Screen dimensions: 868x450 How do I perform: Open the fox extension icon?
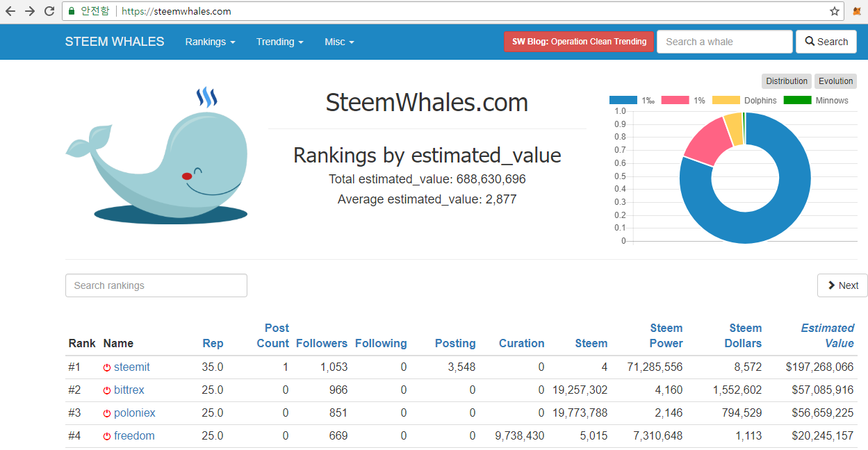coord(857,11)
